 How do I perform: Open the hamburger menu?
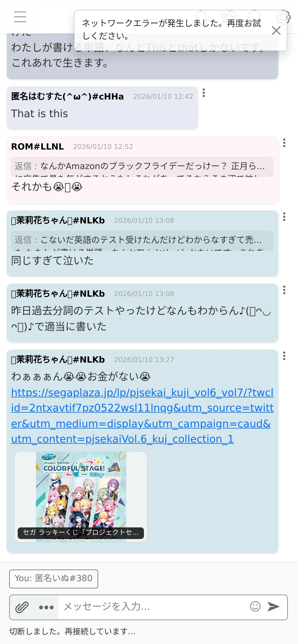20,17
